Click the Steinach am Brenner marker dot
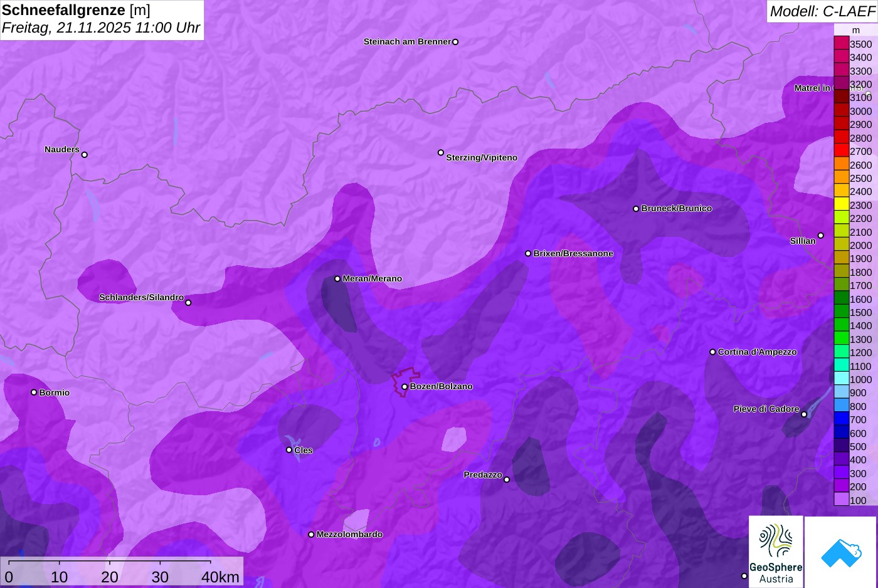 (455, 42)
